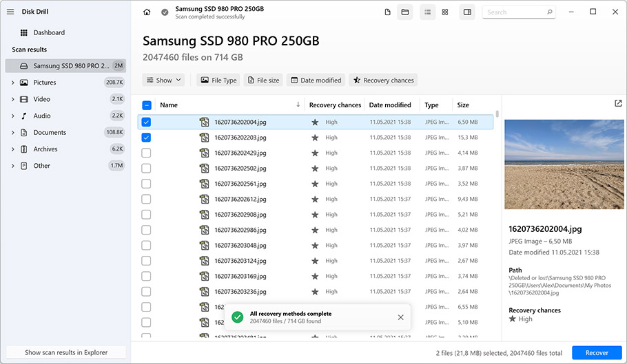Select the row 1620736203124.jpg
Viewport: 627px width, 364px height.
316,261
